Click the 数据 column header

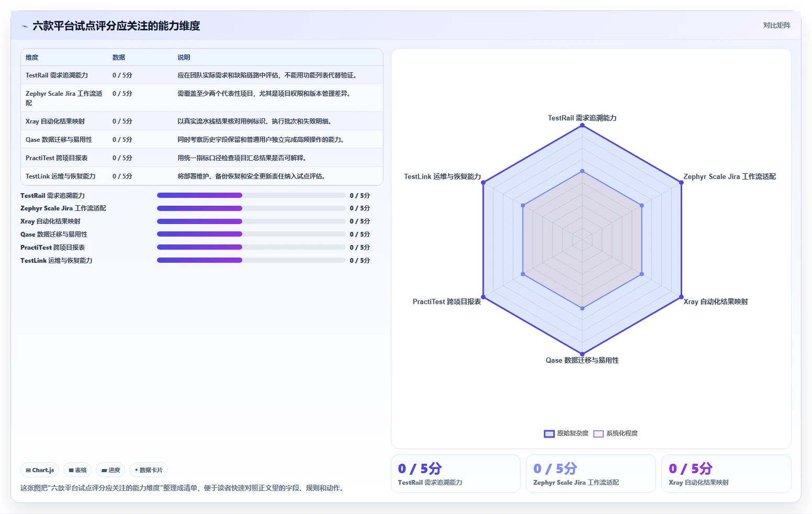119,58
